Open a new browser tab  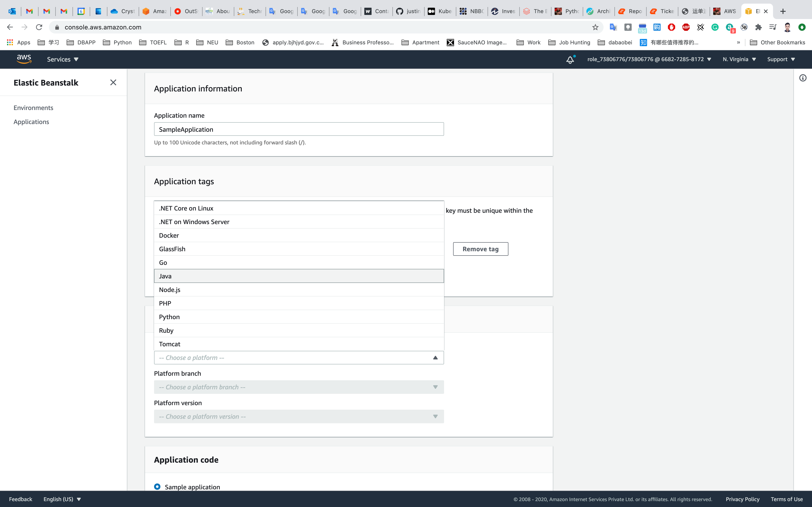coord(783,11)
